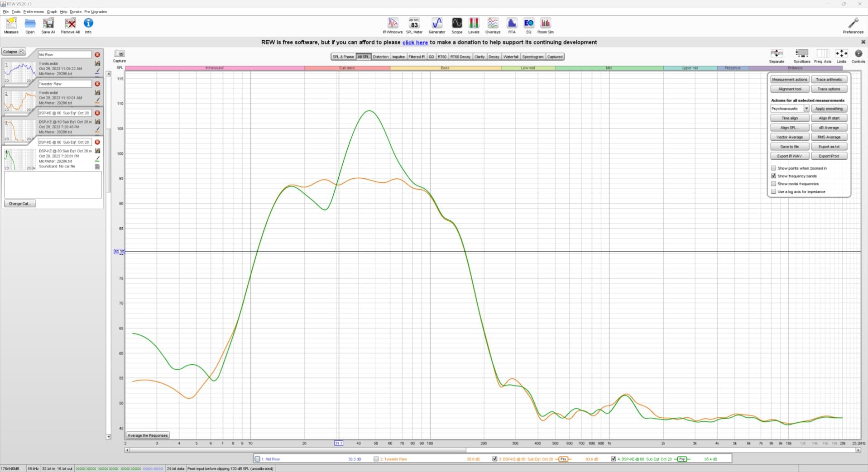The height and width of the screenshot is (472, 868).
Task: Launch the Scope tool
Action: pyautogui.click(x=457, y=26)
